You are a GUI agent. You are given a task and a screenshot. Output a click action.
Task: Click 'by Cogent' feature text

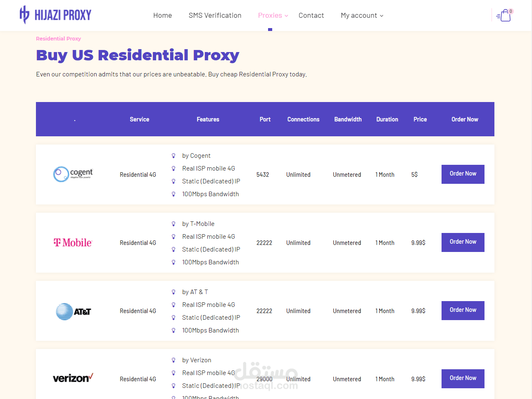[x=196, y=156]
